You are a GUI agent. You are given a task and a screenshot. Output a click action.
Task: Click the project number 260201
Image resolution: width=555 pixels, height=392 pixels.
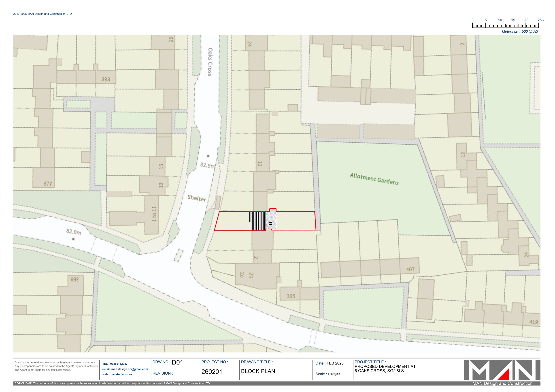[x=212, y=372]
